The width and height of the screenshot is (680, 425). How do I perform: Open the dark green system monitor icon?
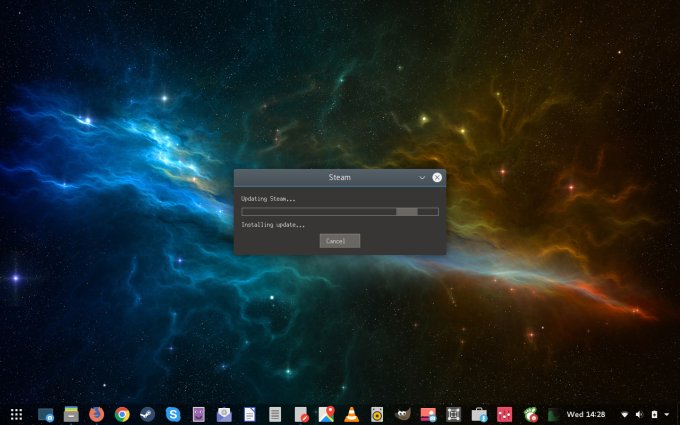point(553,415)
